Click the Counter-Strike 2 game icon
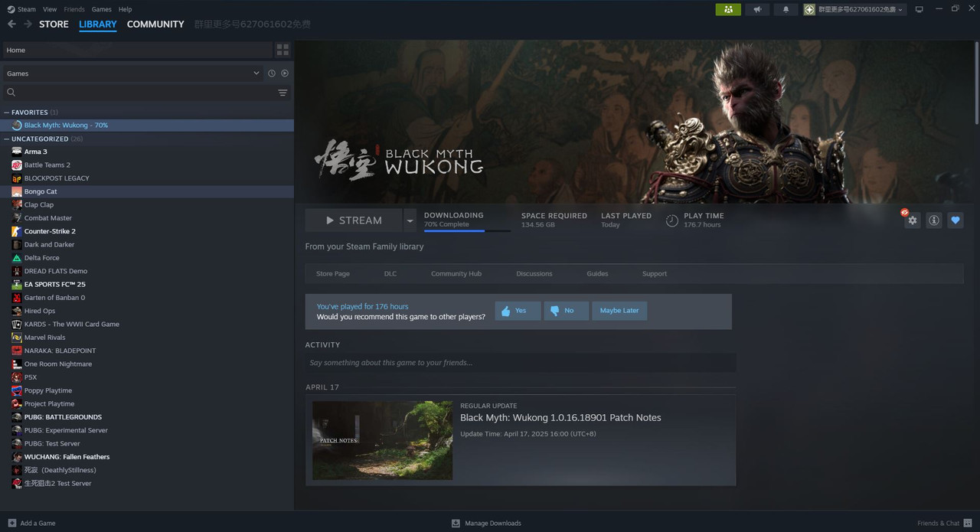Viewport: 980px width, 532px height. [x=17, y=231]
